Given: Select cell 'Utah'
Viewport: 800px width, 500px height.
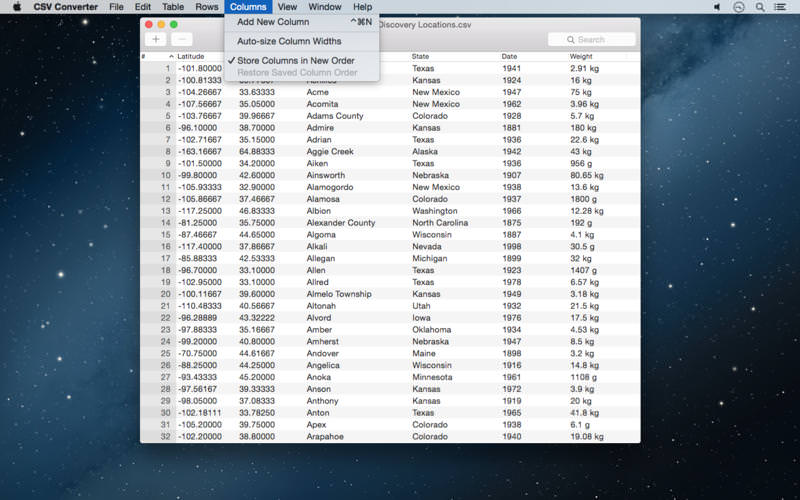Looking at the screenshot, I should click(421, 306).
